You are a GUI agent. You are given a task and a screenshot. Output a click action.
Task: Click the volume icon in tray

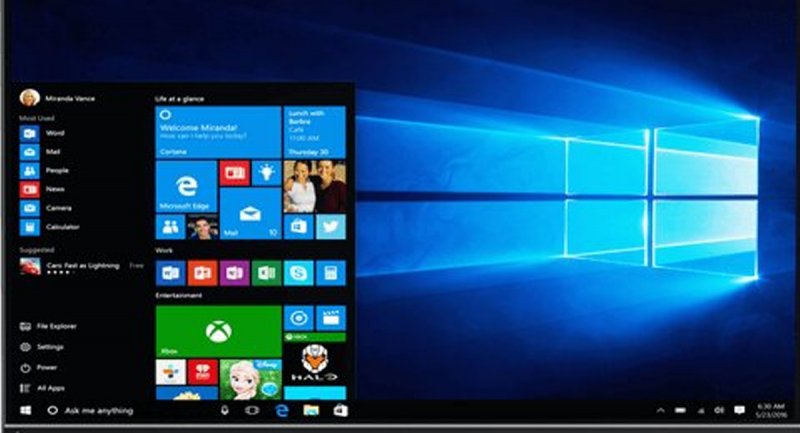[719, 411]
